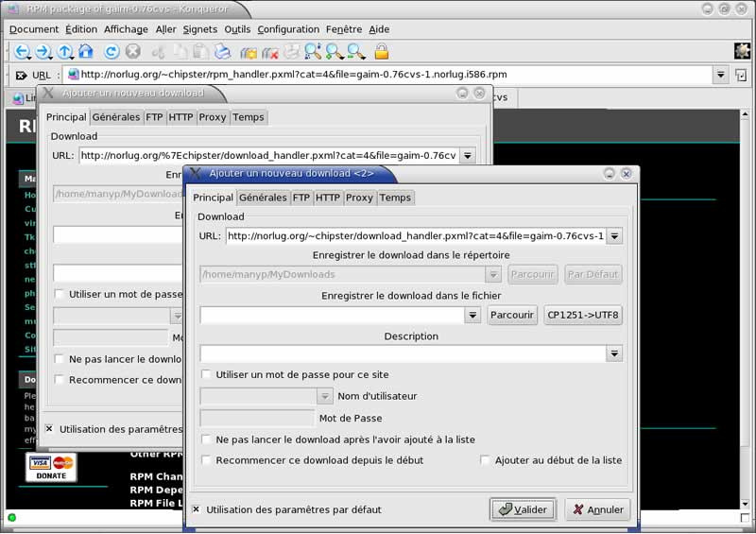This screenshot has height=534, width=756.
Task: Click the yellow folder toolbar icon
Action: tap(249, 52)
